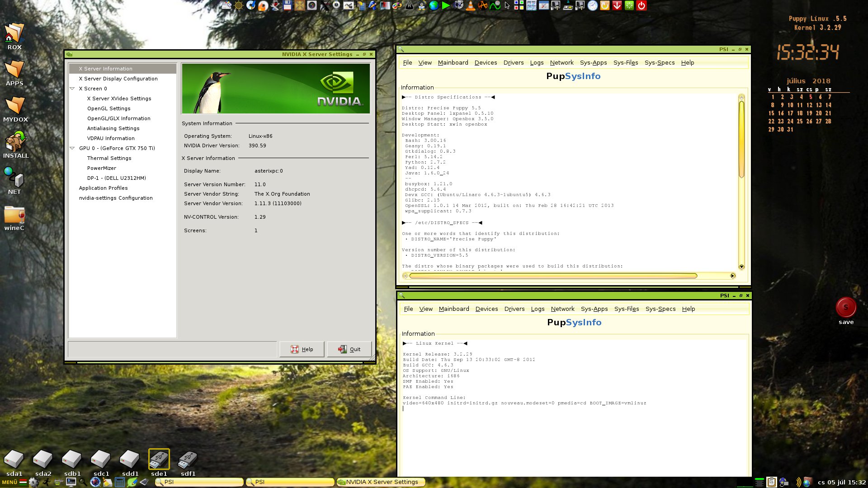The image size is (868, 488).
Task: Click the red down-arrow launcher icon
Action: 617,5
